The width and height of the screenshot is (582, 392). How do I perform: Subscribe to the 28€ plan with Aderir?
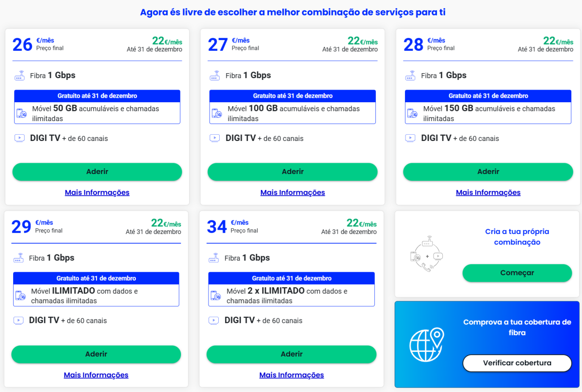488,172
